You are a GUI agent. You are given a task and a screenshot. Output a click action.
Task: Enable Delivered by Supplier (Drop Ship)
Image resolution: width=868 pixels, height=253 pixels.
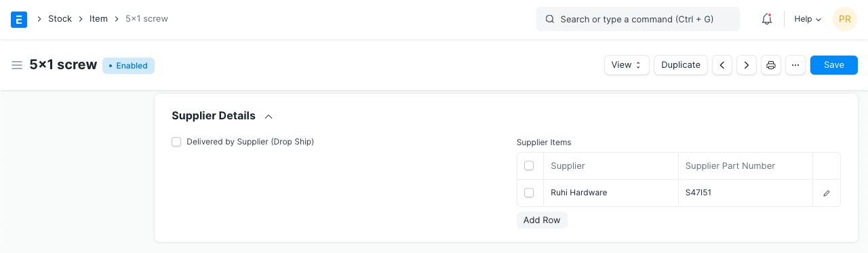coord(176,142)
